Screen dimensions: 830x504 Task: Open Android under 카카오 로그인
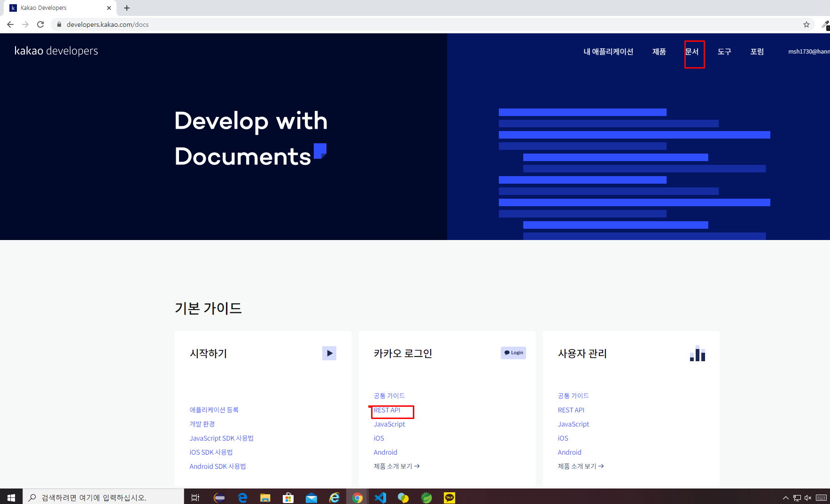(x=385, y=452)
